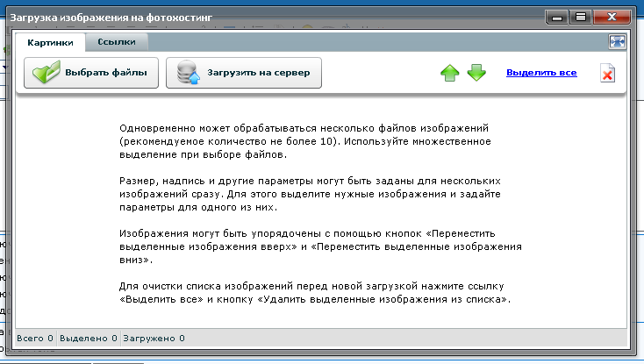The image size is (644, 364).
Task: Click the paragraph starting with Одновременно
Action: click(310, 141)
